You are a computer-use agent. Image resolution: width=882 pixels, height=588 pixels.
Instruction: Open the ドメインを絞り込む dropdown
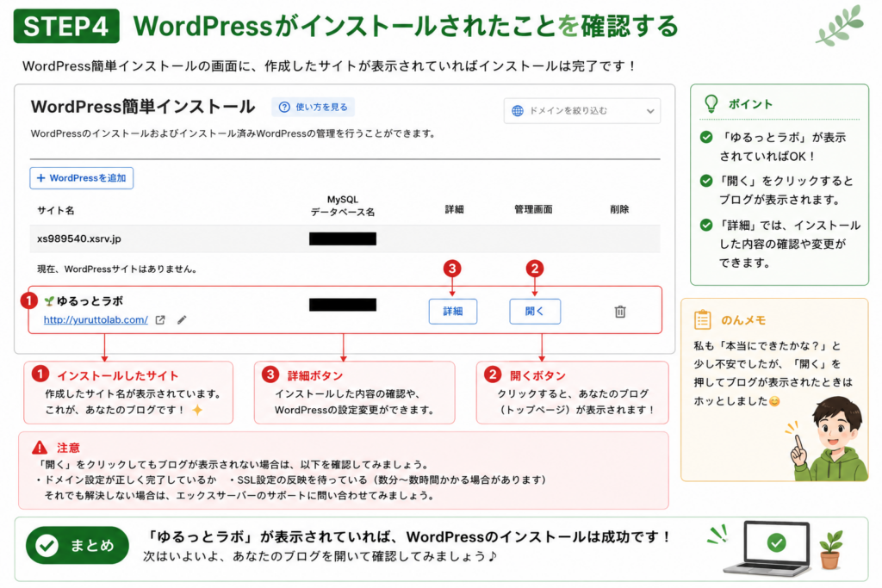tap(581, 111)
